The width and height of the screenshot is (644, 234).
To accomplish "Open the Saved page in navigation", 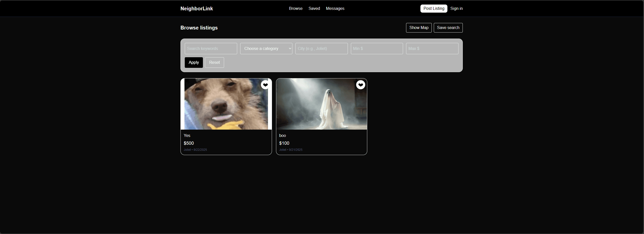I will click(x=314, y=9).
